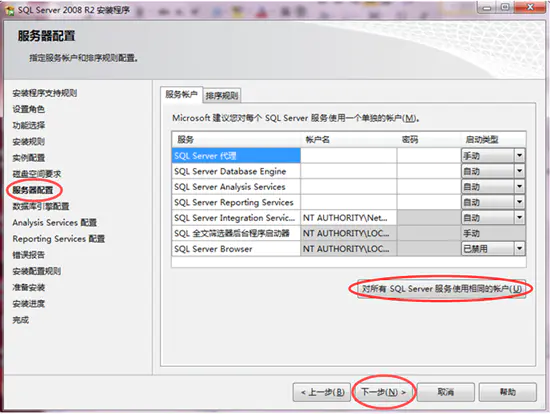Go back with the 上一步(B) button

coord(322,392)
